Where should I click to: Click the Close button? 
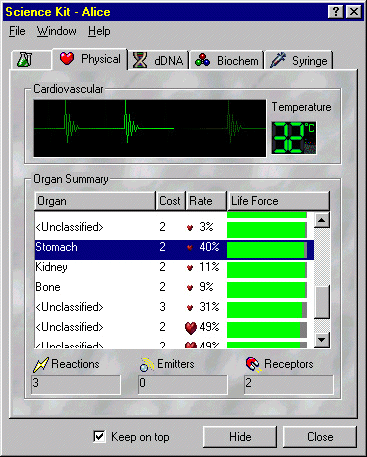pyautogui.click(x=320, y=437)
